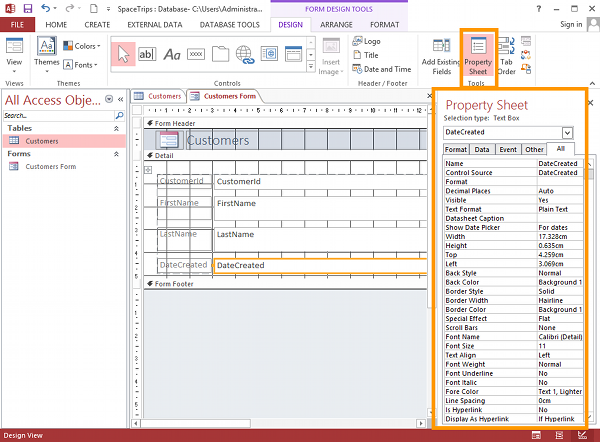Switch to the Format property tab

[x=456, y=150]
